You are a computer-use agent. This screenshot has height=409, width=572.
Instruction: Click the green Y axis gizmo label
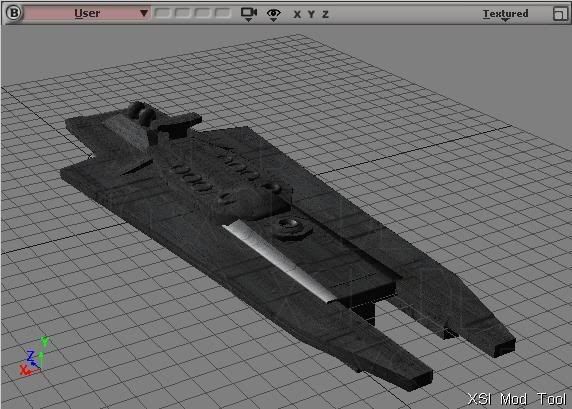pyautogui.click(x=45, y=341)
